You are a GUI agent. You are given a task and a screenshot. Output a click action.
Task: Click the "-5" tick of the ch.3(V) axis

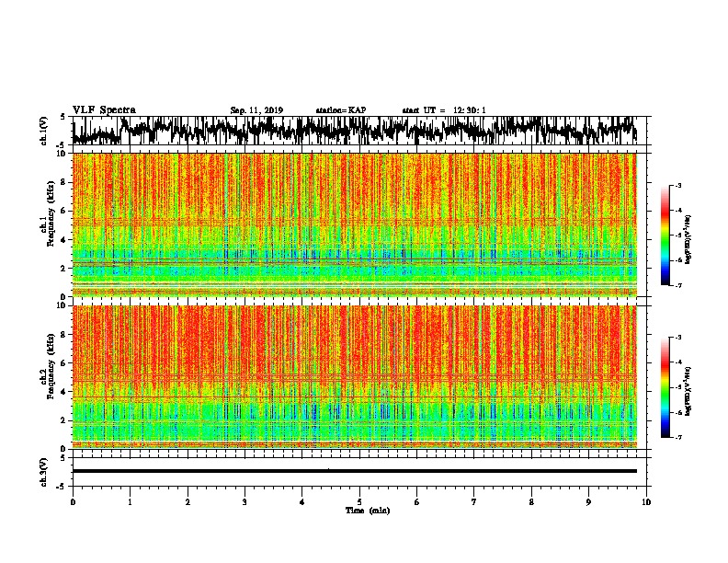click(62, 487)
